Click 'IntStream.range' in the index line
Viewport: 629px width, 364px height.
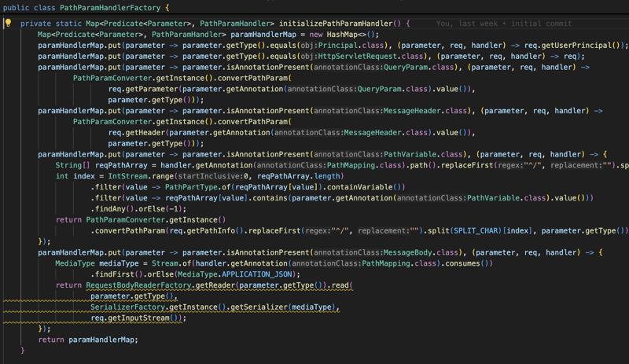tap(141, 176)
